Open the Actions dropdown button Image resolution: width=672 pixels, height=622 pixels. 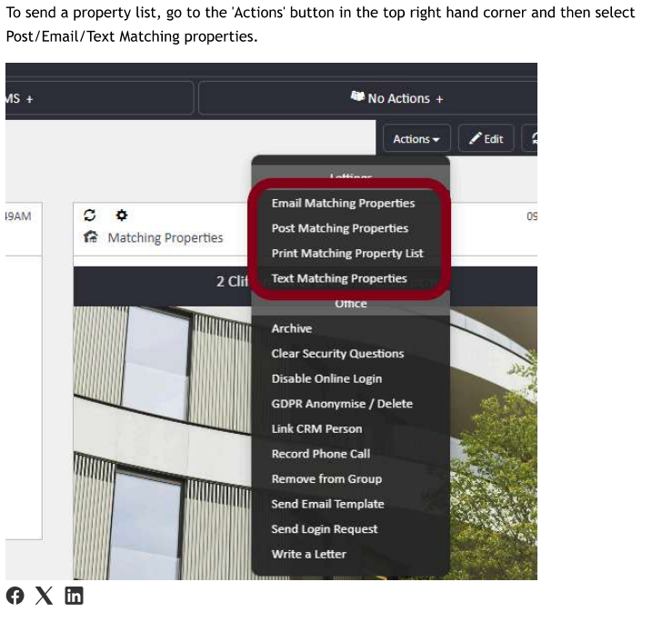[416, 139]
